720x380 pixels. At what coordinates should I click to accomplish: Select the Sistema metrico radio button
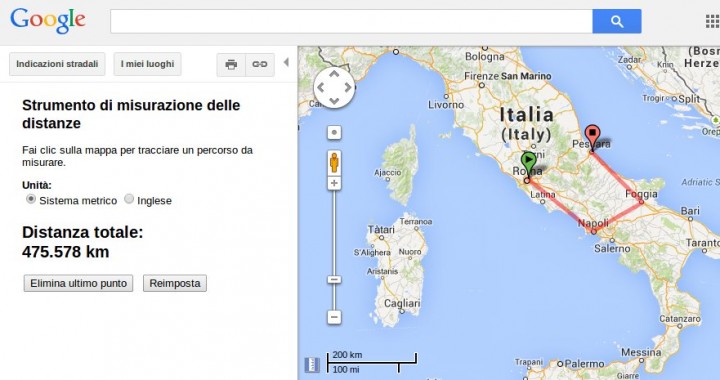click(31, 199)
